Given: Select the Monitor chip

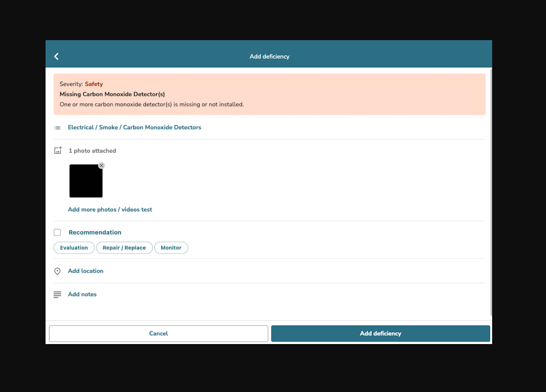Looking at the screenshot, I should (171, 248).
